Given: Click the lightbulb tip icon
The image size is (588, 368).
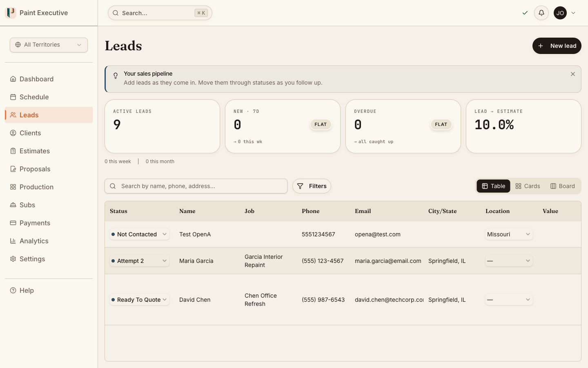Looking at the screenshot, I should click(116, 76).
